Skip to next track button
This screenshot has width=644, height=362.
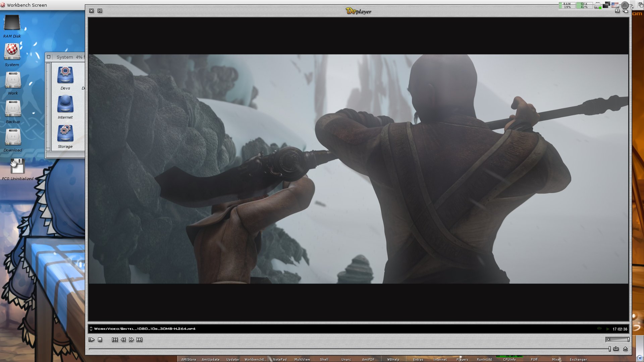point(140,340)
